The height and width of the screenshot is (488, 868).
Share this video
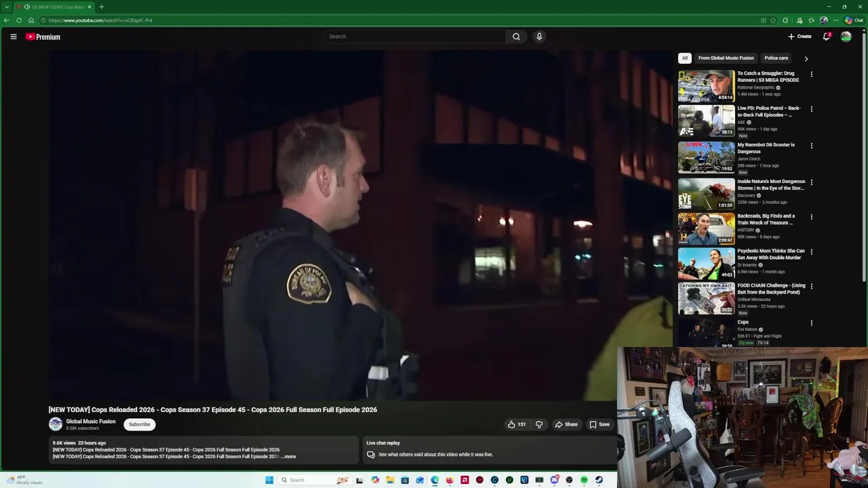coord(566,424)
